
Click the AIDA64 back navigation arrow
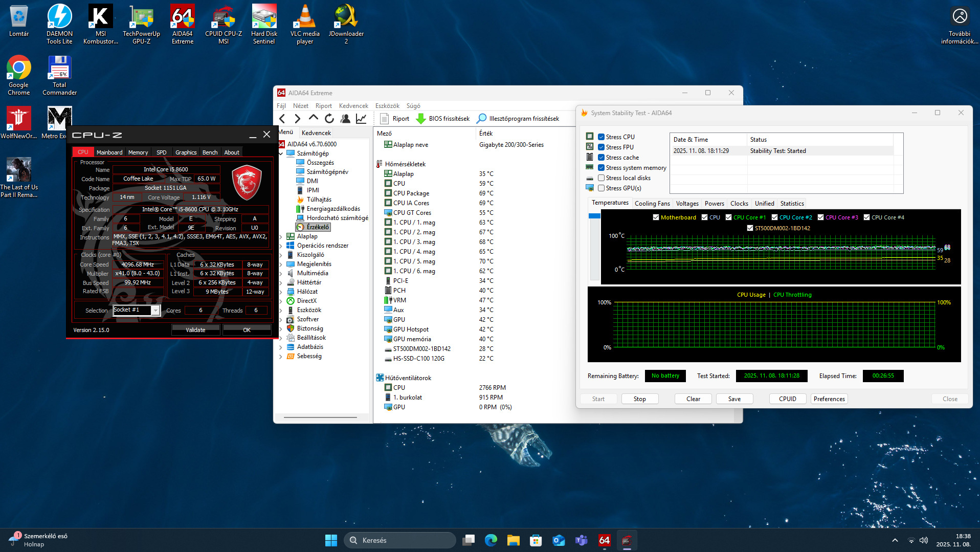(282, 119)
